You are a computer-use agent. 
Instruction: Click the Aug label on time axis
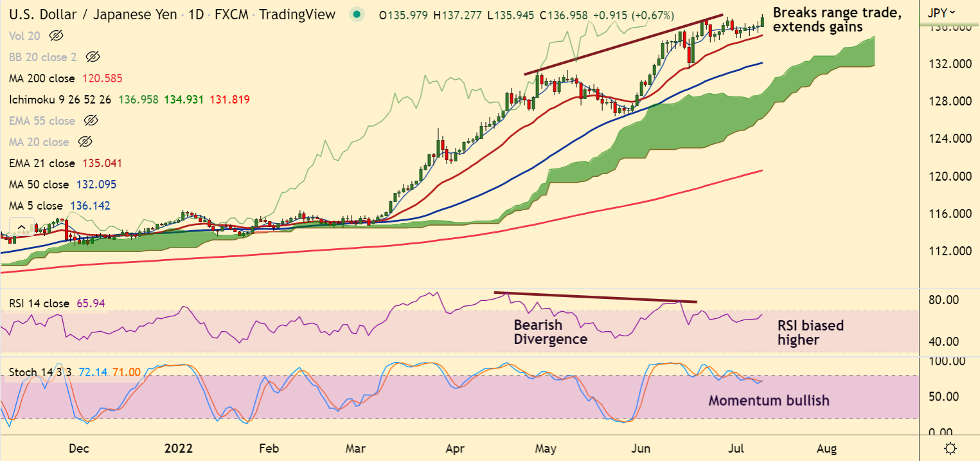(x=828, y=448)
